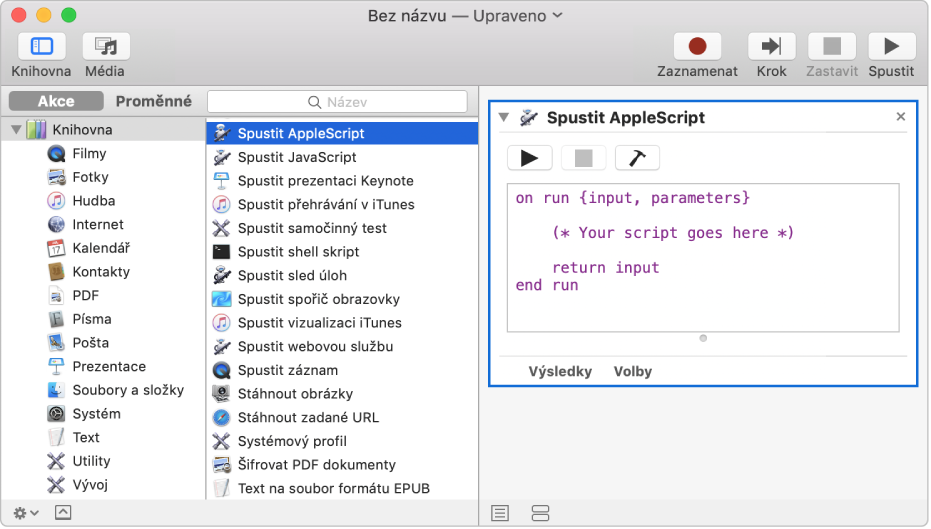Select Spustit samočinný test action

point(342,229)
